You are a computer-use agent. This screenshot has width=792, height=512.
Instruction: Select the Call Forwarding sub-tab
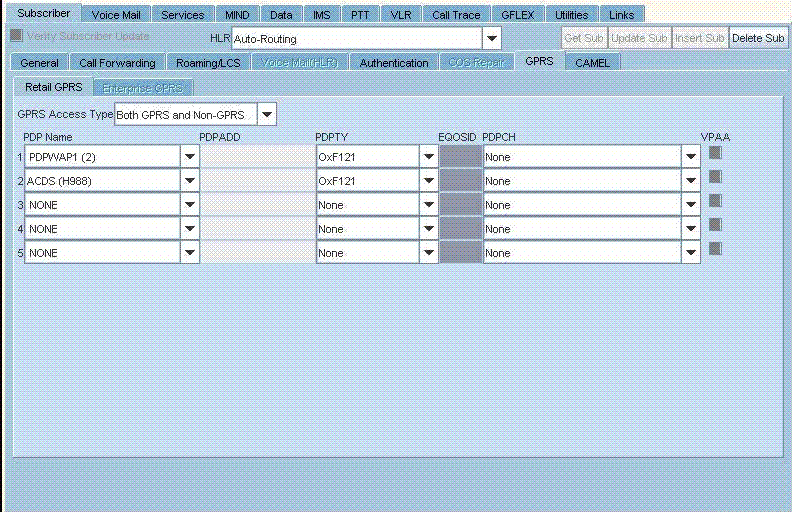tap(117, 63)
